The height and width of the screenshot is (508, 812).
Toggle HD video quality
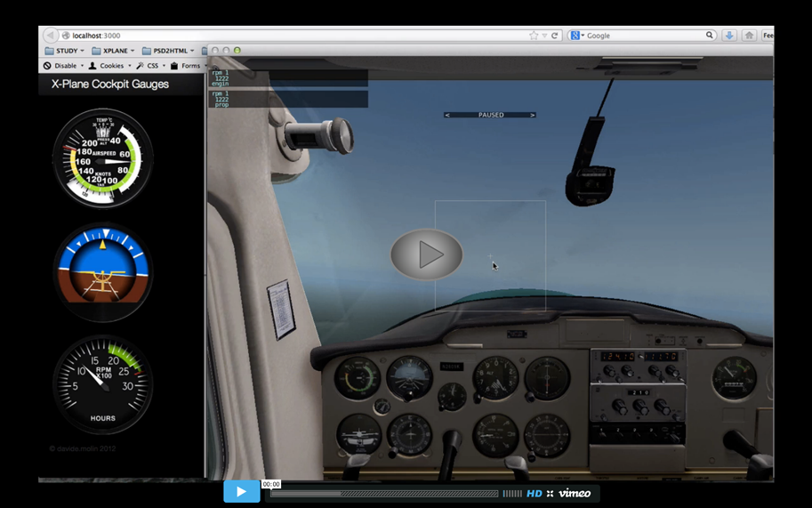tap(534, 494)
